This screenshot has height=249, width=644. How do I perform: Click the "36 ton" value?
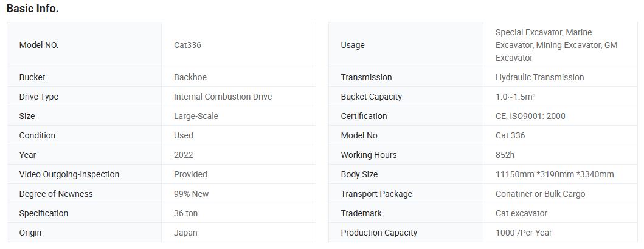click(x=185, y=213)
